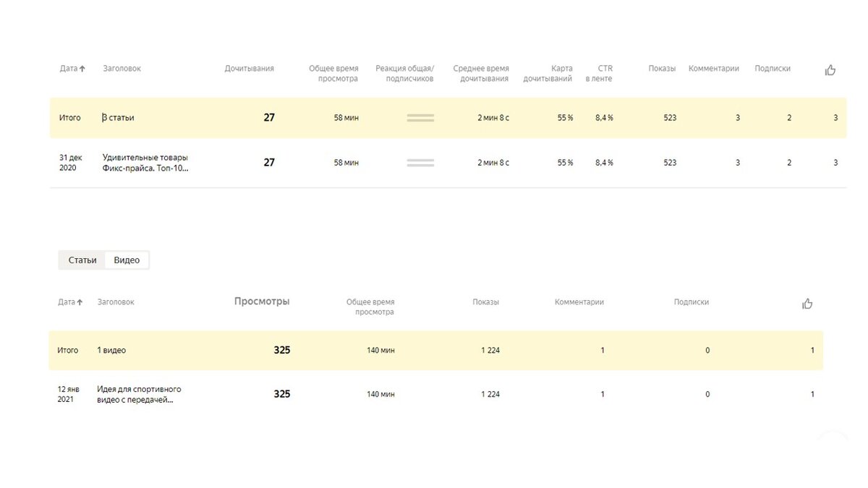Open video Идея для спортивного видео
The image size is (868, 488).
[x=139, y=394]
